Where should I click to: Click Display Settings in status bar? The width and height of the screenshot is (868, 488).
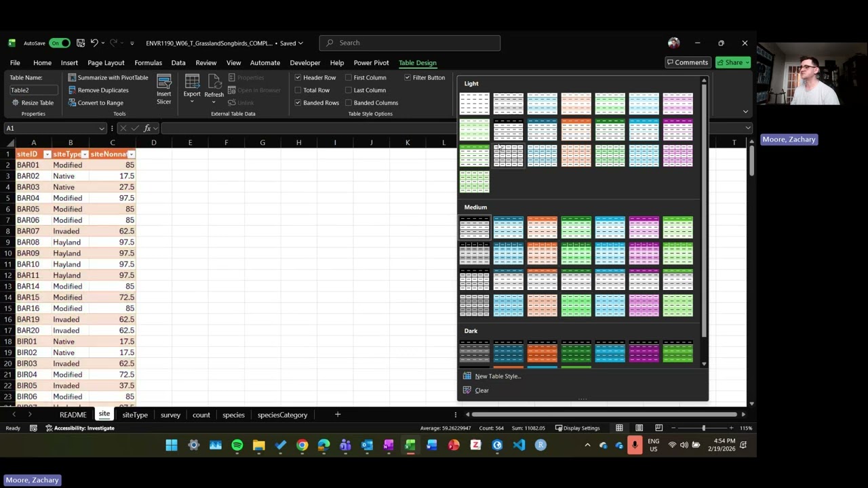coord(577,428)
